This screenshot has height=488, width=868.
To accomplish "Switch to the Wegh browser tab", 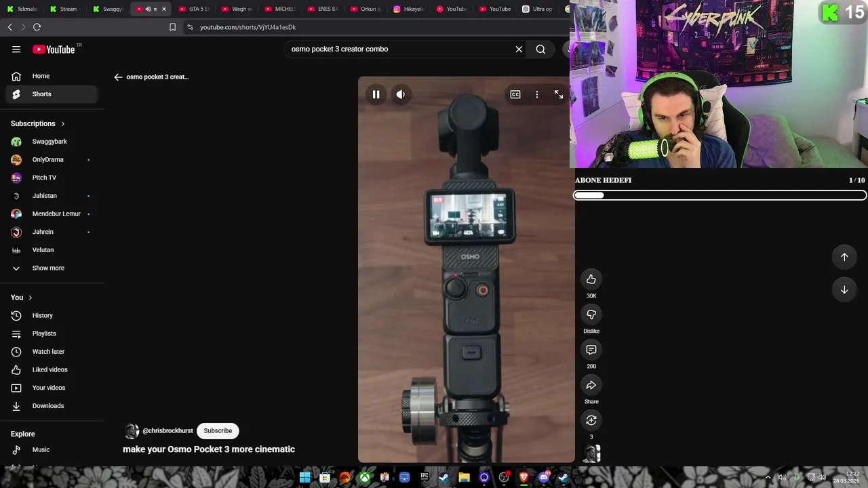I will click(236, 9).
